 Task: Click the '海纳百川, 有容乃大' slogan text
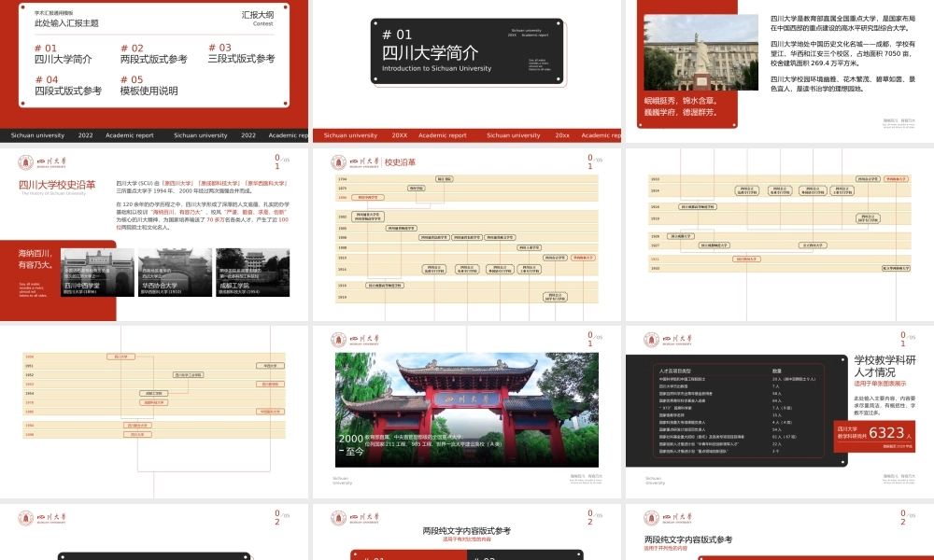[x=35, y=259]
